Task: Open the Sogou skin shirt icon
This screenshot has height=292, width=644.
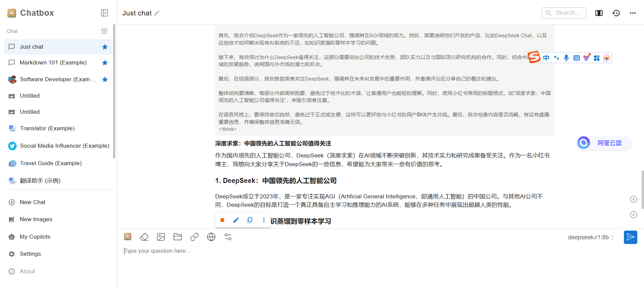Action: point(587,57)
